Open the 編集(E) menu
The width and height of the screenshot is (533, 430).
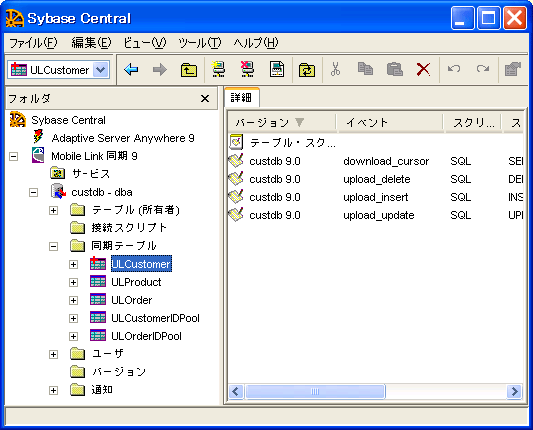[91, 43]
